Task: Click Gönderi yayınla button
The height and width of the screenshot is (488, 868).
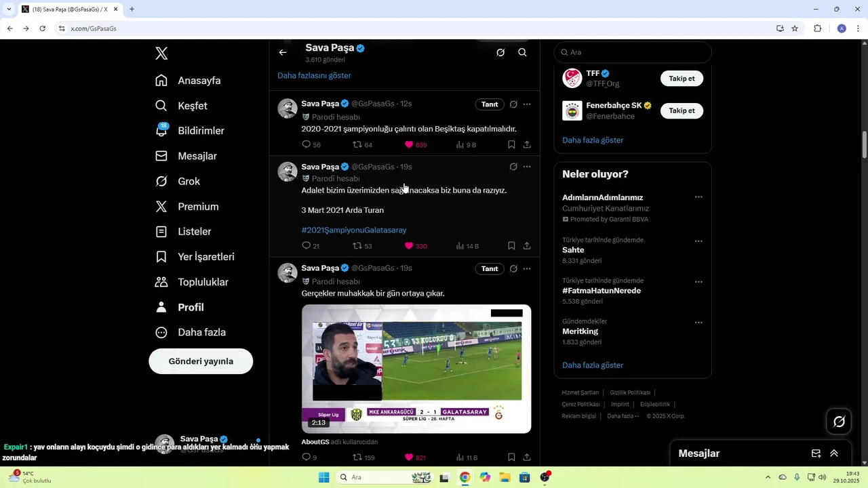Action: (x=201, y=361)
